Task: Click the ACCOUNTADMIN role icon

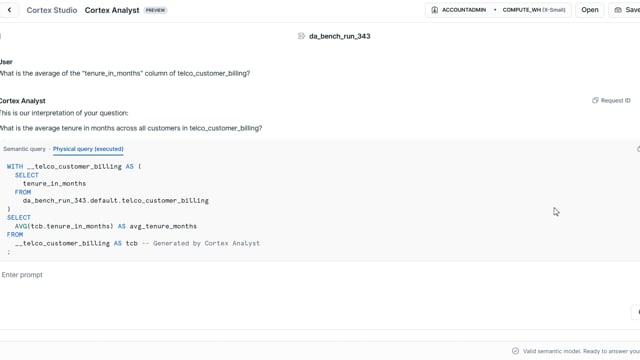Action: [x=435, y=10]
